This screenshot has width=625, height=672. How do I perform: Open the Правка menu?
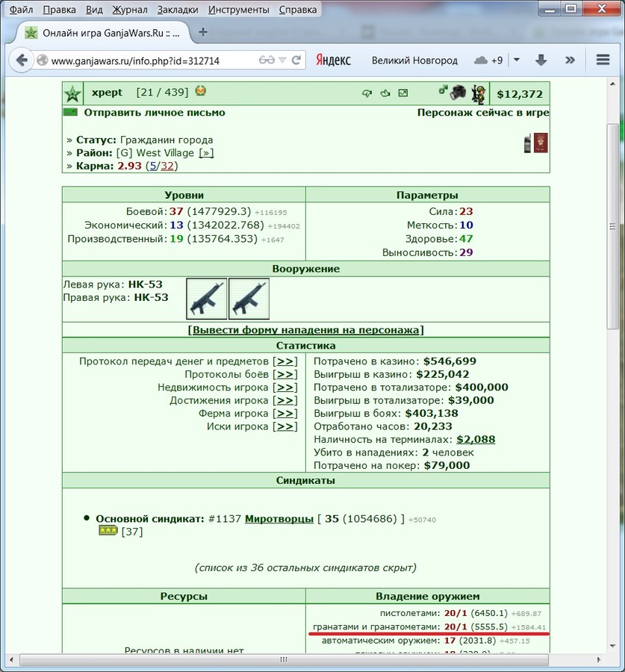click(x=59, y=10)
